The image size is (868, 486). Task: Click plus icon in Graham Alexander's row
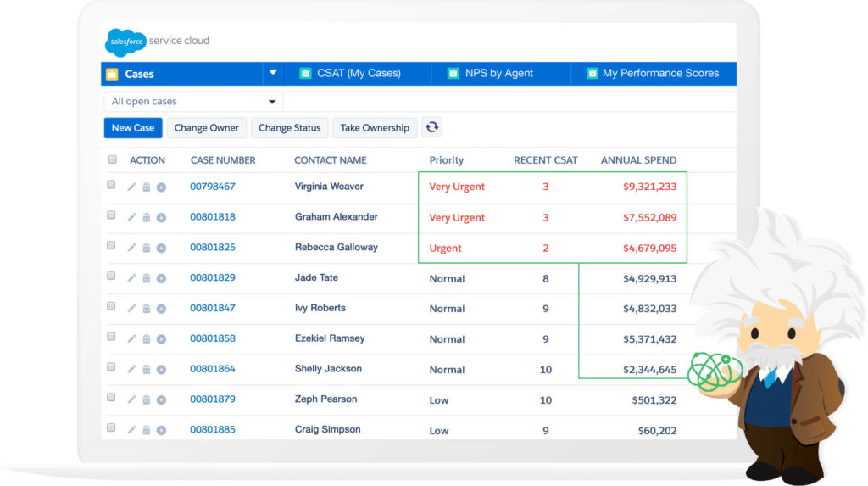(x=161, y=218)
